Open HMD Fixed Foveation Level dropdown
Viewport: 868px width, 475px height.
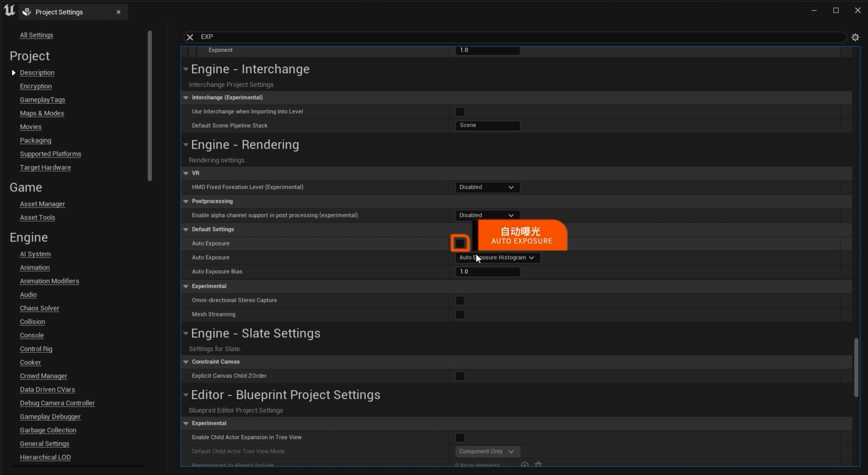tap(487, 187)
